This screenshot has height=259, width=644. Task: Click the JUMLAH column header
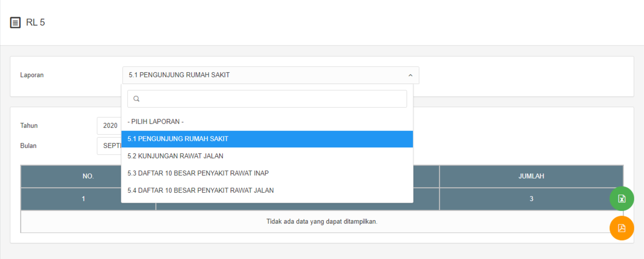tap(531, 176)
